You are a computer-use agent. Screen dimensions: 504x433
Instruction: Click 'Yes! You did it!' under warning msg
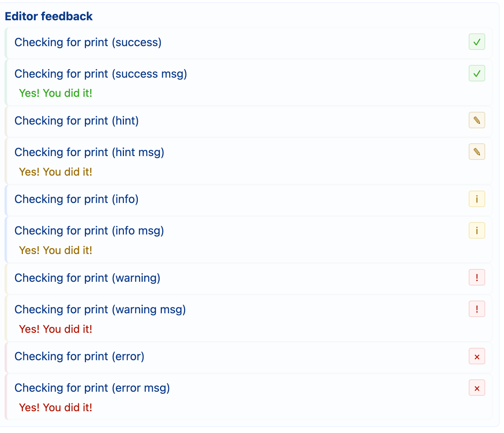56,329
